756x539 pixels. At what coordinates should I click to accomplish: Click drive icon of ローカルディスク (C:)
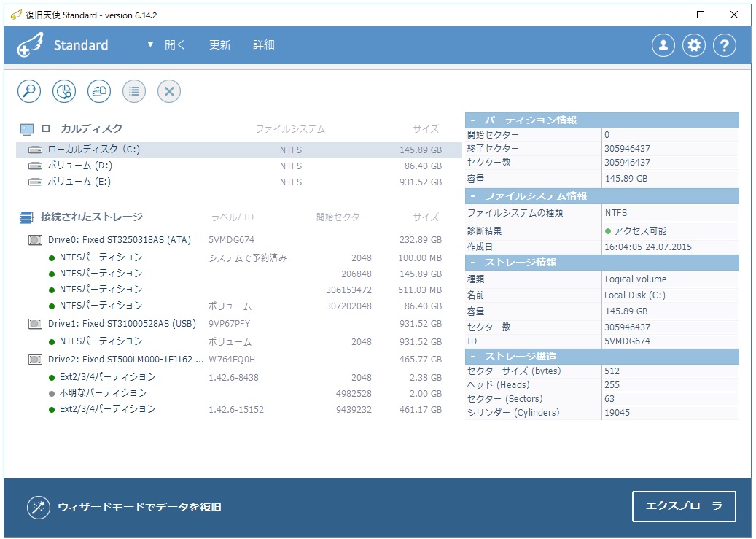pyautogui.click(x=35, y=150)
